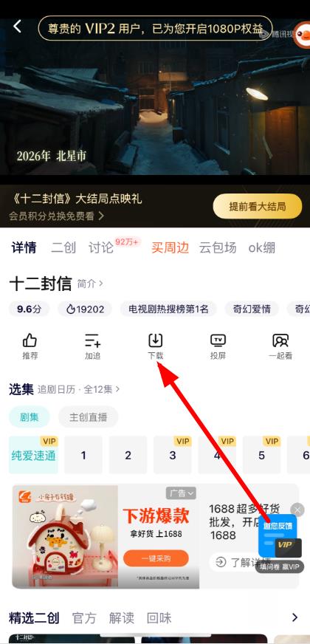Select the 主创直播 filter chip
This screenshot has width=310, height=644.
tap(89, 417)
